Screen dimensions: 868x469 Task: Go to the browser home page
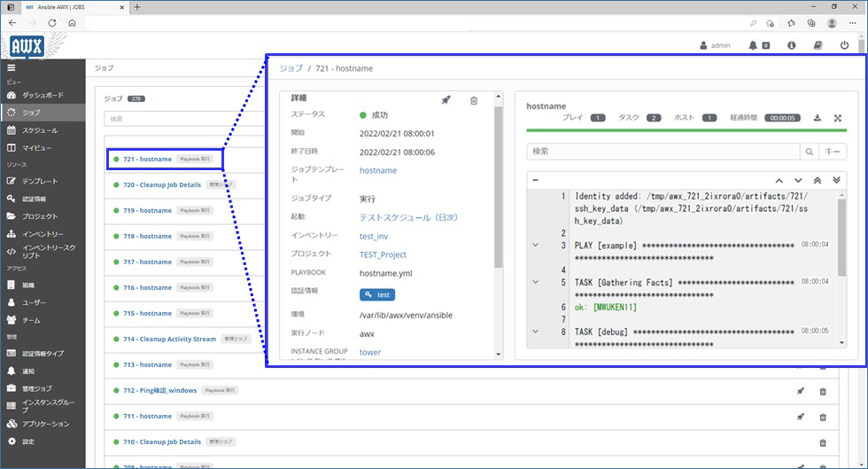coord(72,23)
